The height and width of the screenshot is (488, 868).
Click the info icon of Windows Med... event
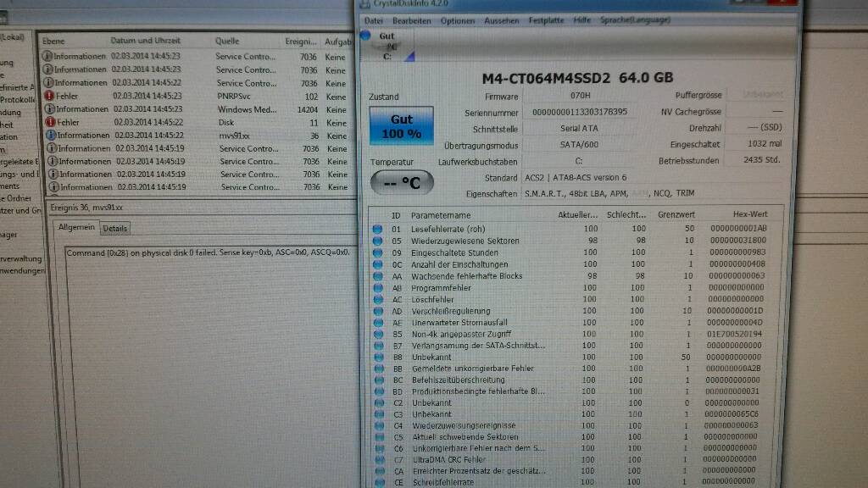tap(50, 109)
